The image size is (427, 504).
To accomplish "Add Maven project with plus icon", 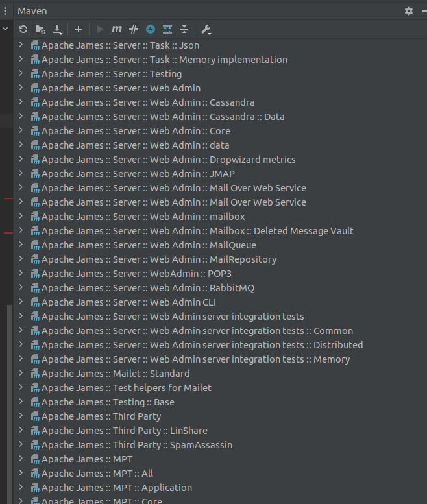I will pos(78,29).
